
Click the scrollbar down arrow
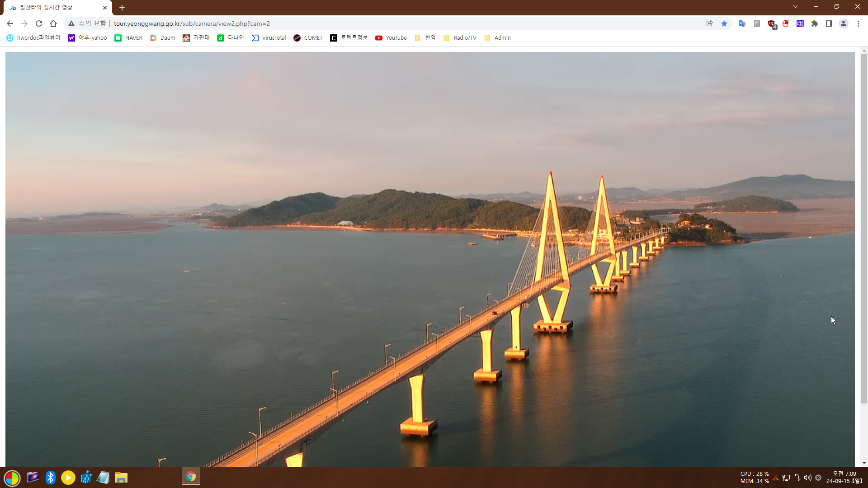pos(864,463)
